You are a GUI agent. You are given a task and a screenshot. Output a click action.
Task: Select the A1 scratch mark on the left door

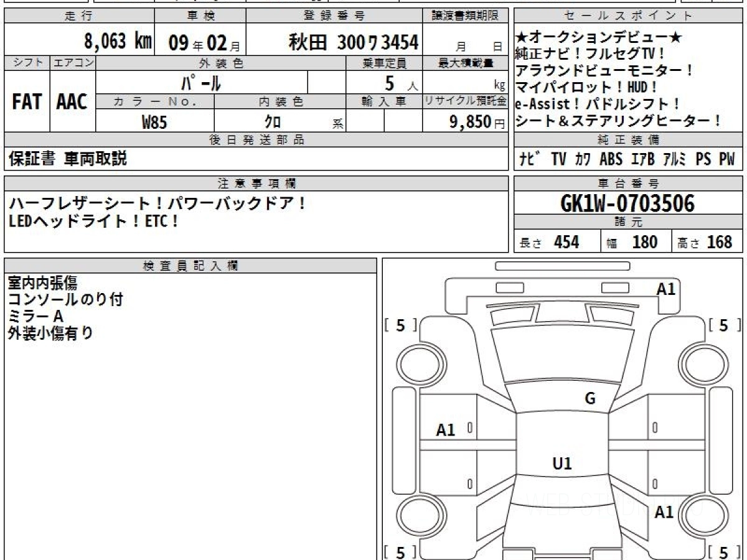[446, 429]
